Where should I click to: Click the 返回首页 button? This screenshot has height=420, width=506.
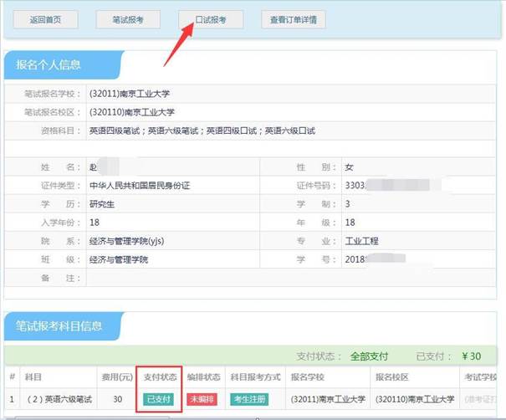click(46, 19)
